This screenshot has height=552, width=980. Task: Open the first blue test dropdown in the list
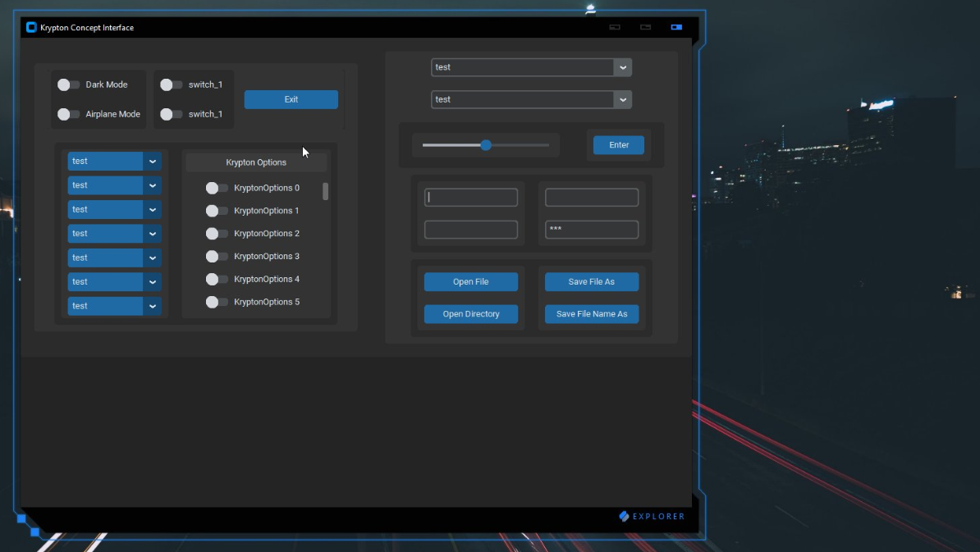click(x=153, y=162)
